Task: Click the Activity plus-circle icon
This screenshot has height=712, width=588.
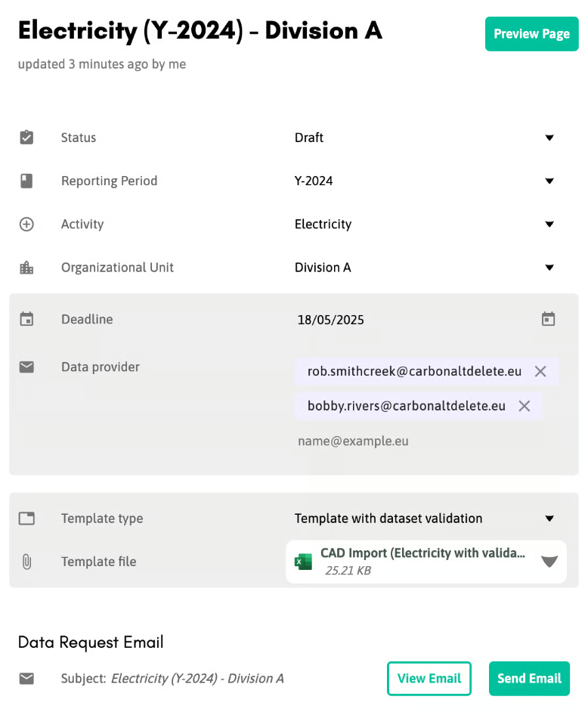Action: pyautogui.click(x=26, y=224)
